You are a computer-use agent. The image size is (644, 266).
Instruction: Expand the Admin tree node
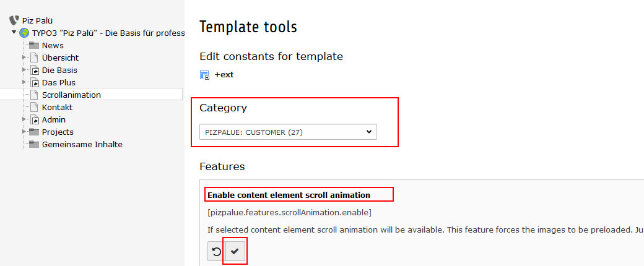tap(25, 119)
